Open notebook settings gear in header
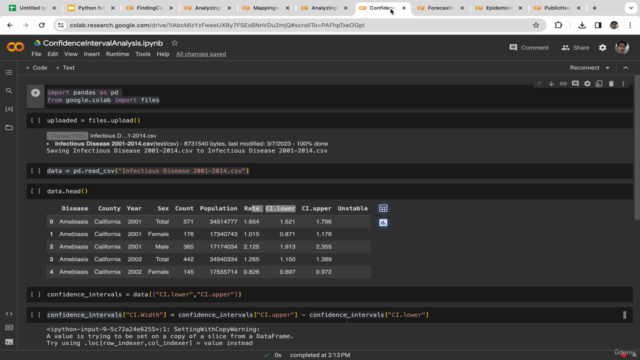Viewport: 640px width, 360px height. [x=602, y=48]
